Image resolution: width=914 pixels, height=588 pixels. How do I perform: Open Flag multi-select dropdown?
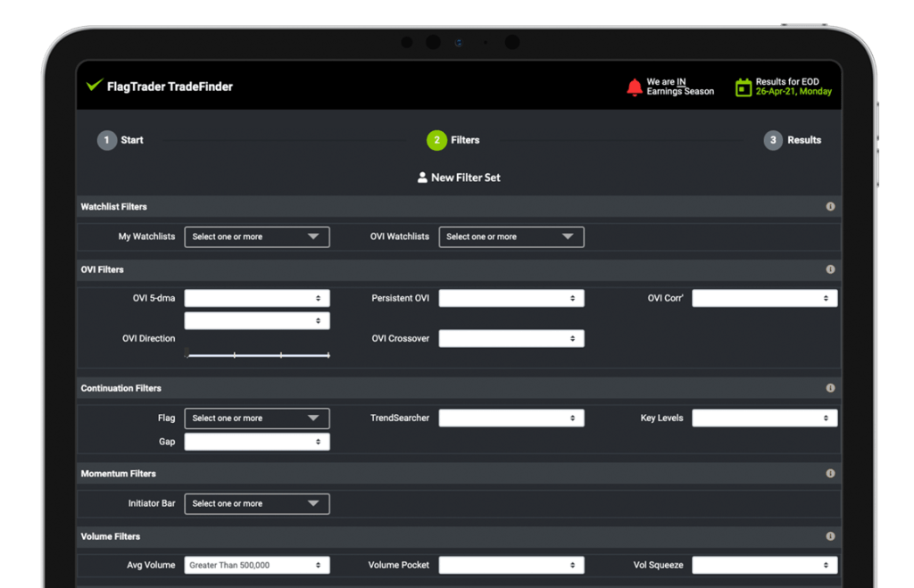(x=257, y=418)
